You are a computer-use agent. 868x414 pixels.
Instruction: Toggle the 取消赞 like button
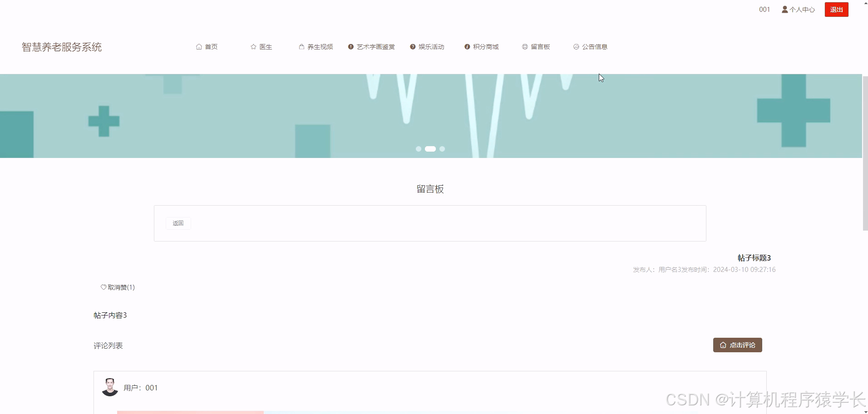pos(118,287)
